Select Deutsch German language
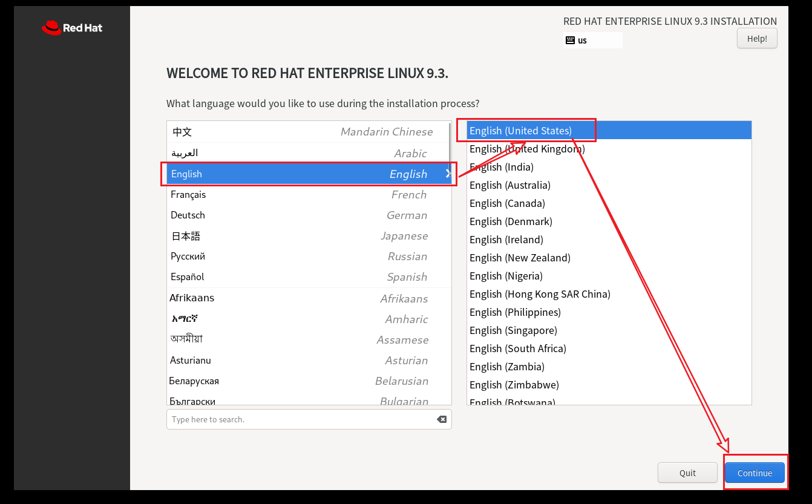This screenshot has width=812, height=504. coord(309,215)
